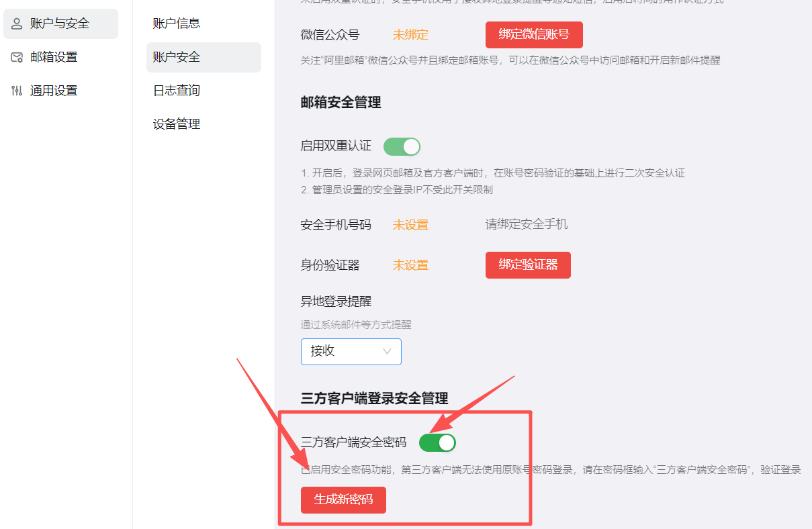Click the chevron arrow in the 接收 dropdown
Screen dimensions: 812x529
(x=387, y=351)
